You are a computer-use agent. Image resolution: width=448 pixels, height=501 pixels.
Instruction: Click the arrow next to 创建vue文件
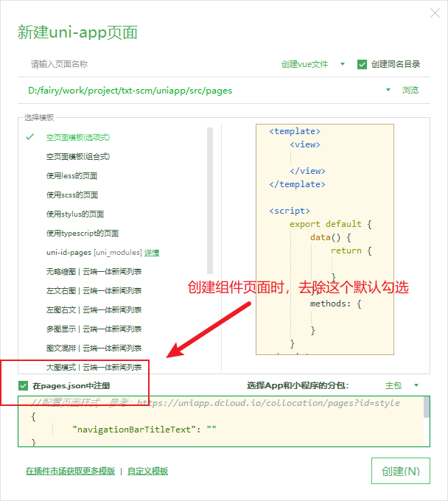[343, 64]
